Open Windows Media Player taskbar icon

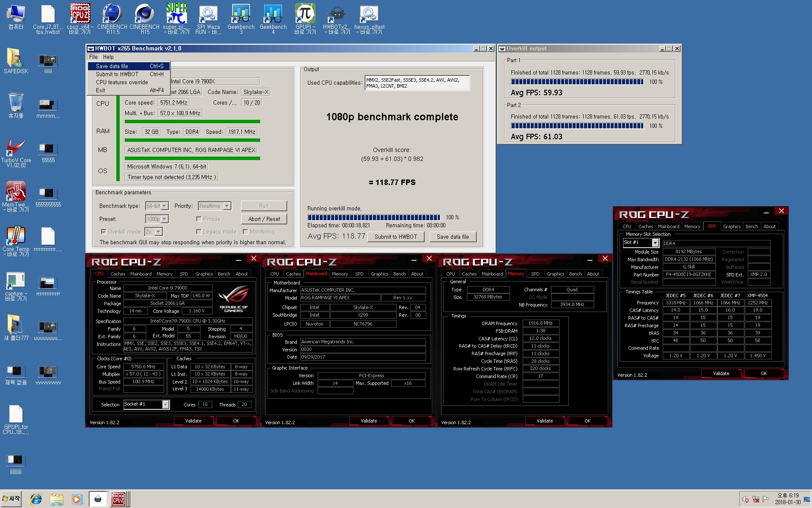[77, 500]
